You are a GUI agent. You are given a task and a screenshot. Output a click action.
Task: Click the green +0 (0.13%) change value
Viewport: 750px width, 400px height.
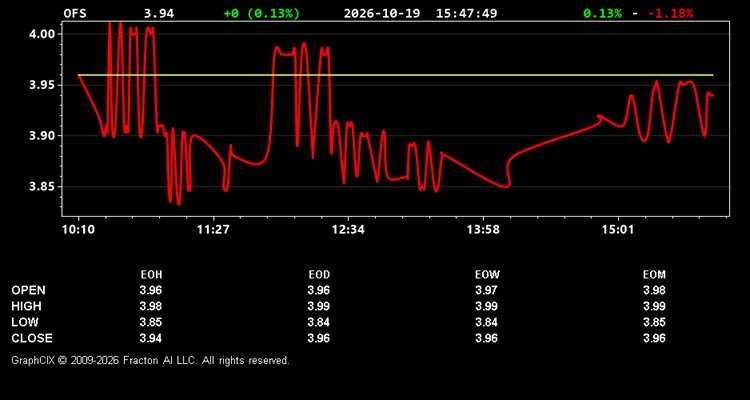(x=262, y=13)
